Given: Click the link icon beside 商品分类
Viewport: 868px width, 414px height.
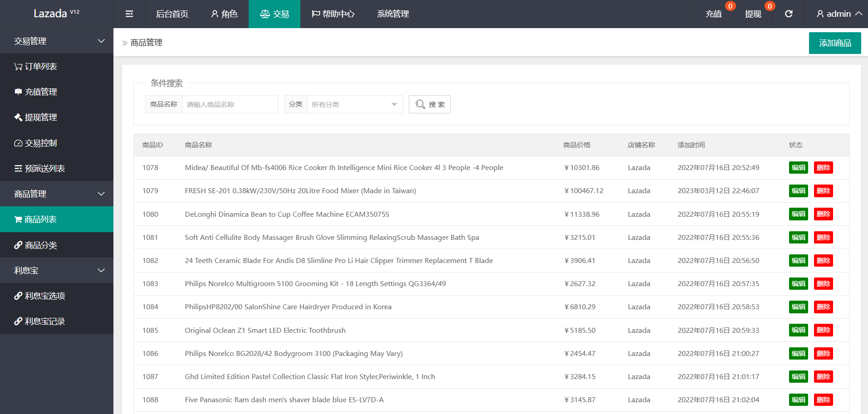Looking at the screenshot, I should 18,245.
